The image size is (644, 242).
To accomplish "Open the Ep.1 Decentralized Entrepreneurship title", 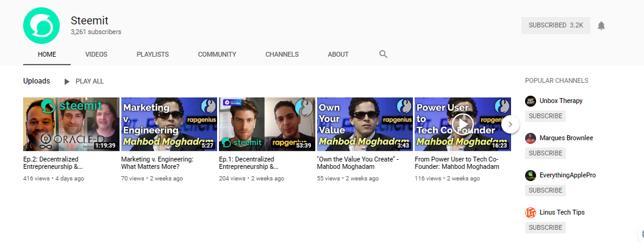I will tap(249, 163).
